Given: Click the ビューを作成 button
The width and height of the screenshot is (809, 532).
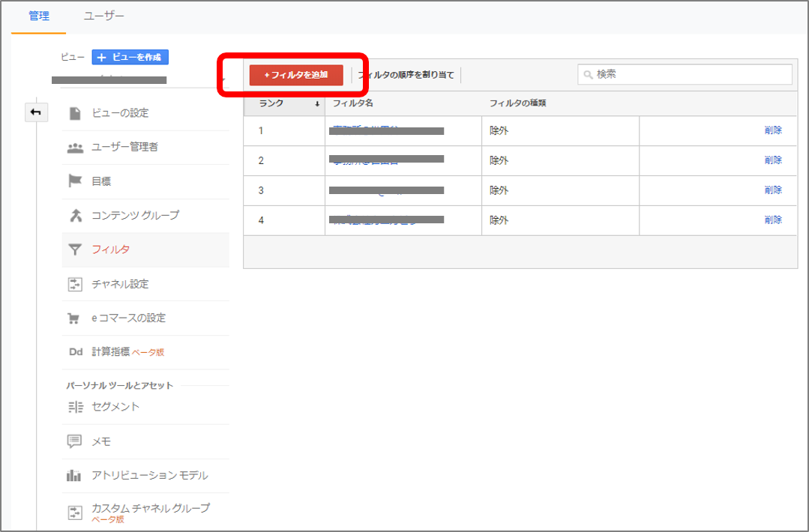Looking at the screenshot, I should point(130,57).
